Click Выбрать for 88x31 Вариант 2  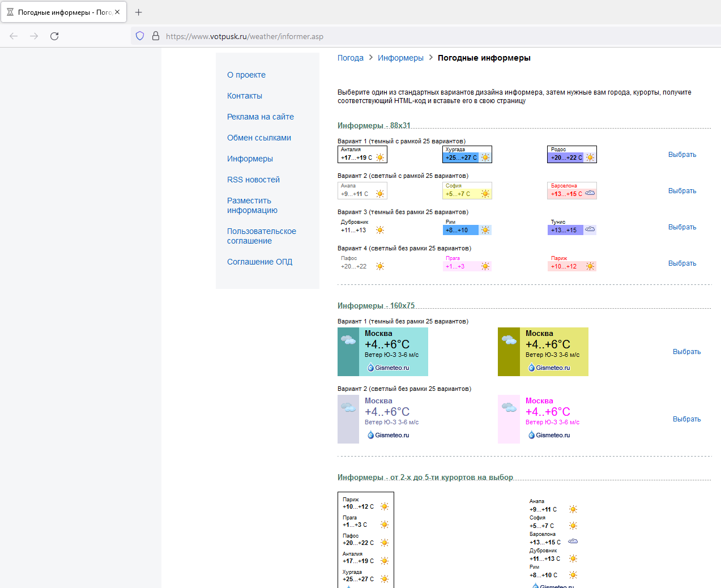coord(682,191)
